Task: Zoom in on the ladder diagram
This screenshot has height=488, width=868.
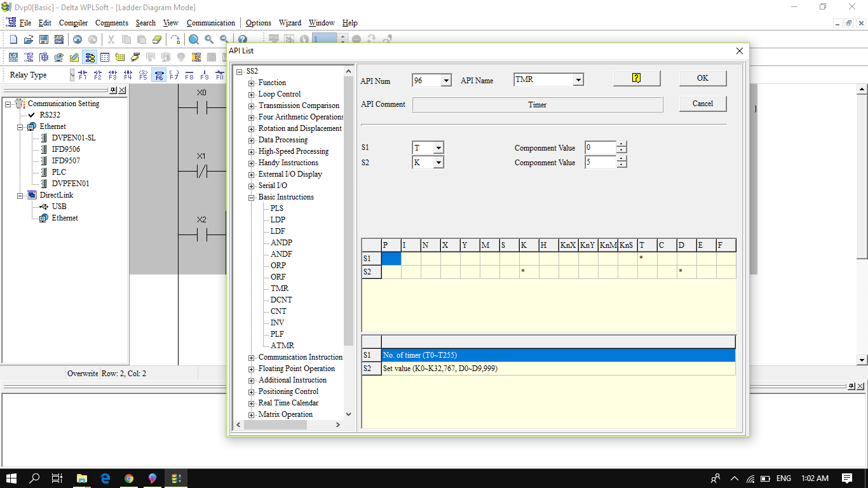Action: pos(209,39)
